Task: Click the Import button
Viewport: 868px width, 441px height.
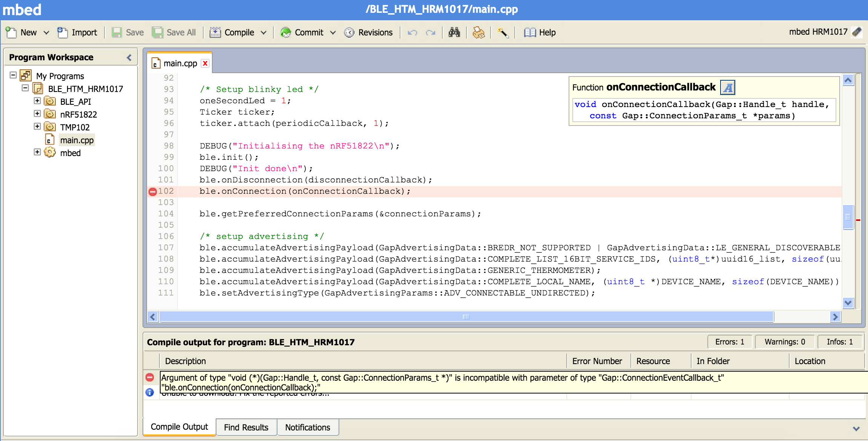Action: [x=77, y=33]
